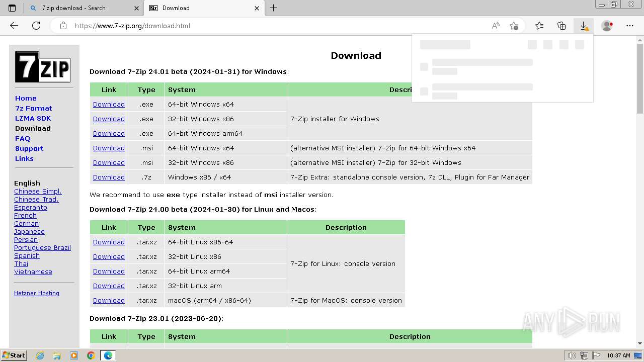Switch language to German
644x362 pixels.
tap(26, 223)
